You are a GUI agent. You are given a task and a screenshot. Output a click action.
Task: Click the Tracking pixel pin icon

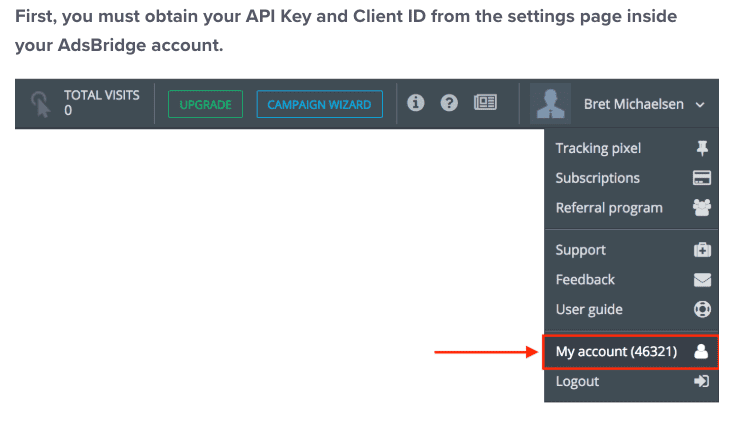[702, 148]
